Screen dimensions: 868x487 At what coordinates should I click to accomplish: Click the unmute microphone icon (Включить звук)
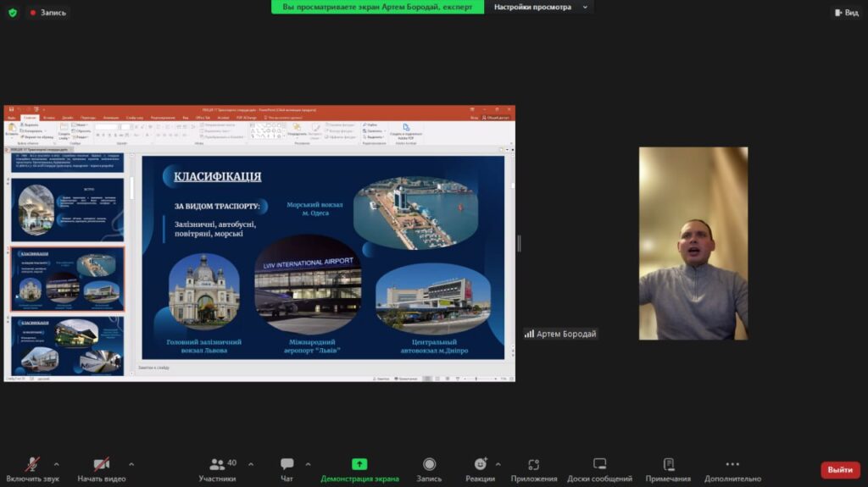[x=32, y=464]
